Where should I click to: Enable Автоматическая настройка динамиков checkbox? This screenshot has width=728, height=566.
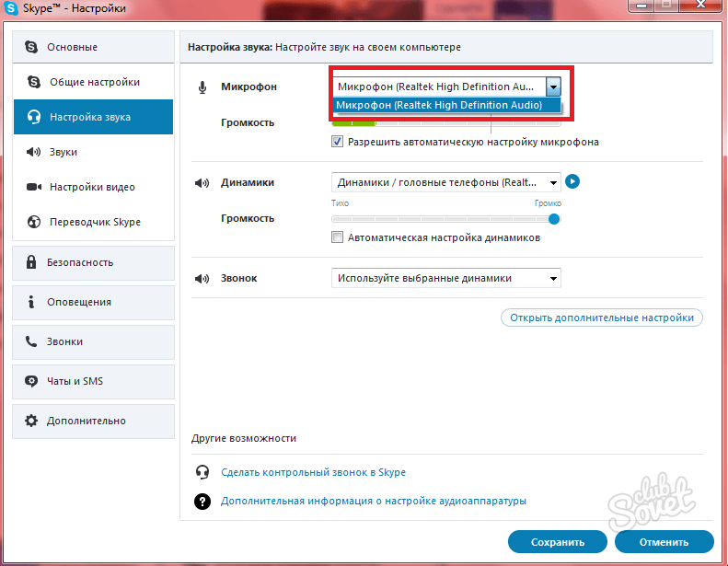click(338, 237)
